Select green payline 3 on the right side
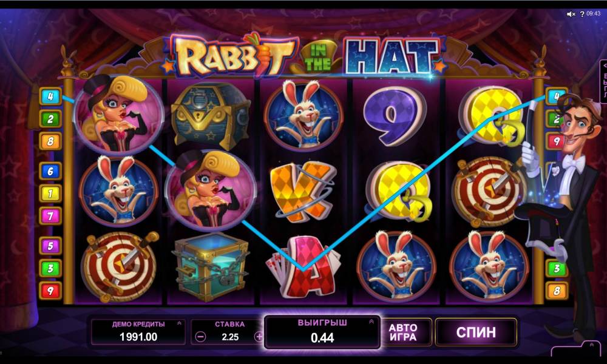607x364 pixels. click(x=557, y=269)
